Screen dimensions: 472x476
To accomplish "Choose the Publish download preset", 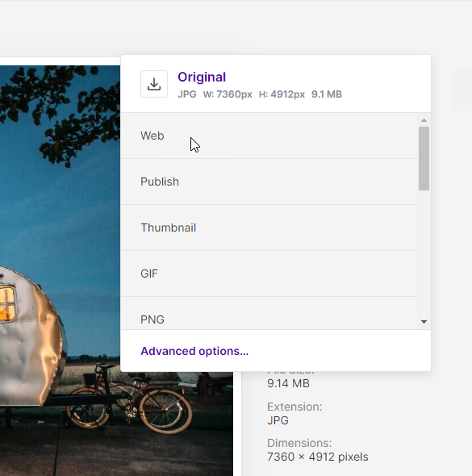I will click(269, 182).
